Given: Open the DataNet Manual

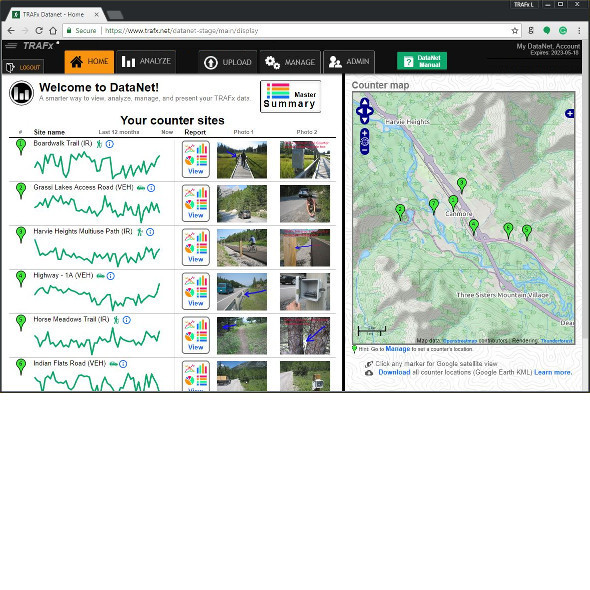Looking at the screenshot, I should coord(422,61).
